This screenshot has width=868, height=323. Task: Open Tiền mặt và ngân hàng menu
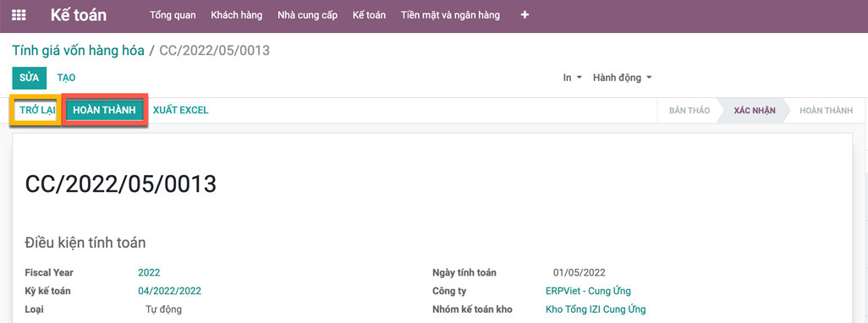(x=450, y=15)
